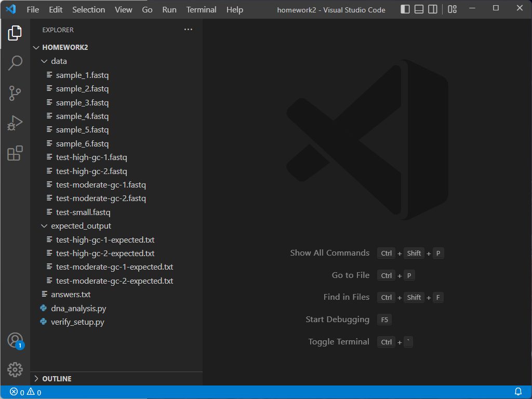Screen dimensions: 532x399
Task: Open the Search view
Action: click(15, 63)
